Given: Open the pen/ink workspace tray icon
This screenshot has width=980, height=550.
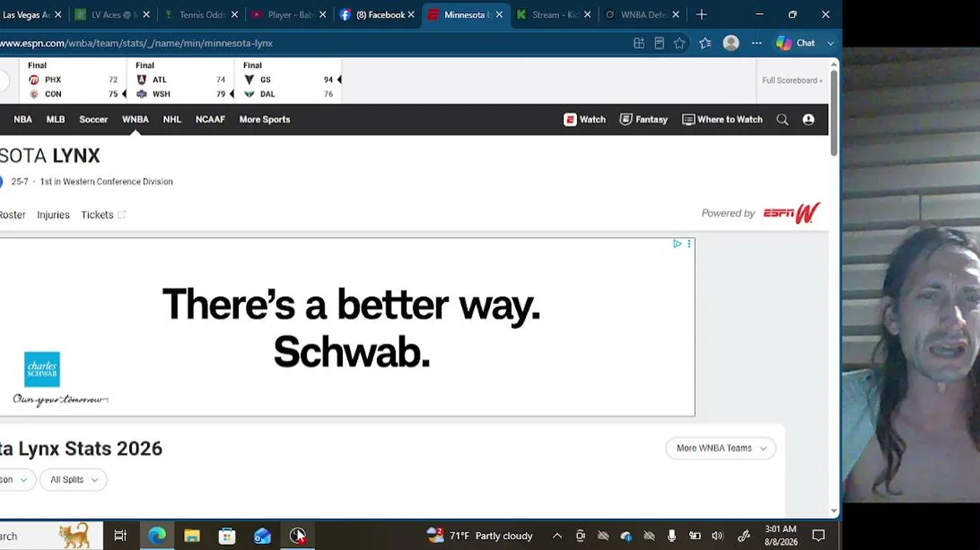Looking at the screenshot, I should [x=744, y=535].
